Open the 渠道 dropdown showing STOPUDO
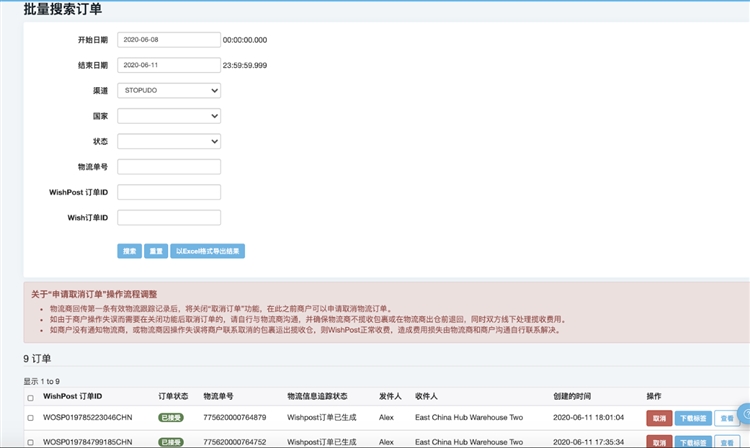The height and width of the screenshot is (448, 750). point(169,90)
